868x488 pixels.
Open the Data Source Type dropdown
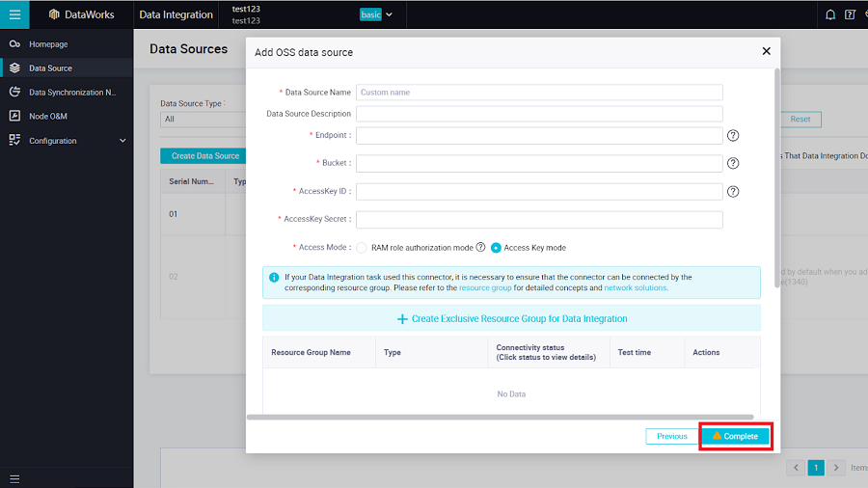coord(203,119)
